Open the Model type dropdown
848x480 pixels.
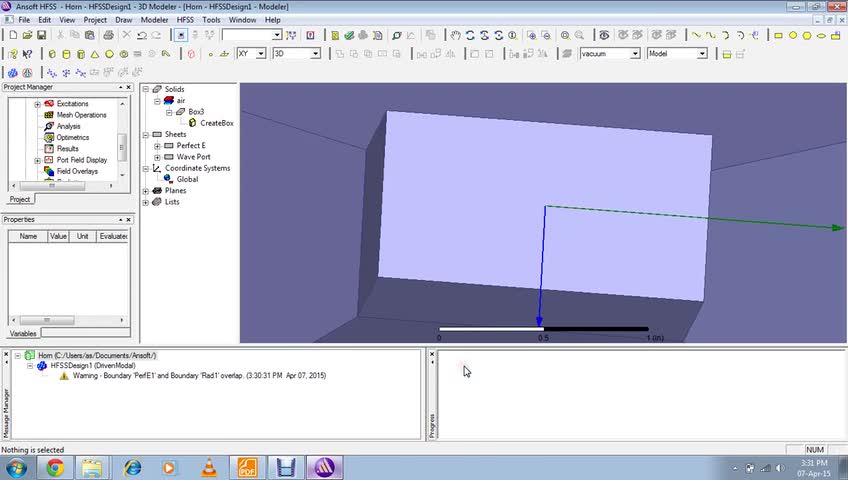point(702,54)
